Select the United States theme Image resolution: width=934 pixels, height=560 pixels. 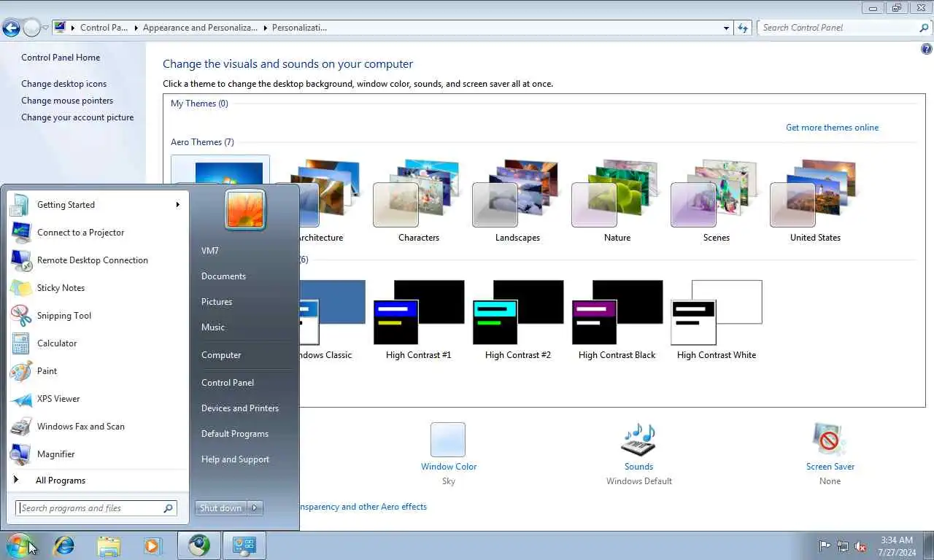pos(815,201)
